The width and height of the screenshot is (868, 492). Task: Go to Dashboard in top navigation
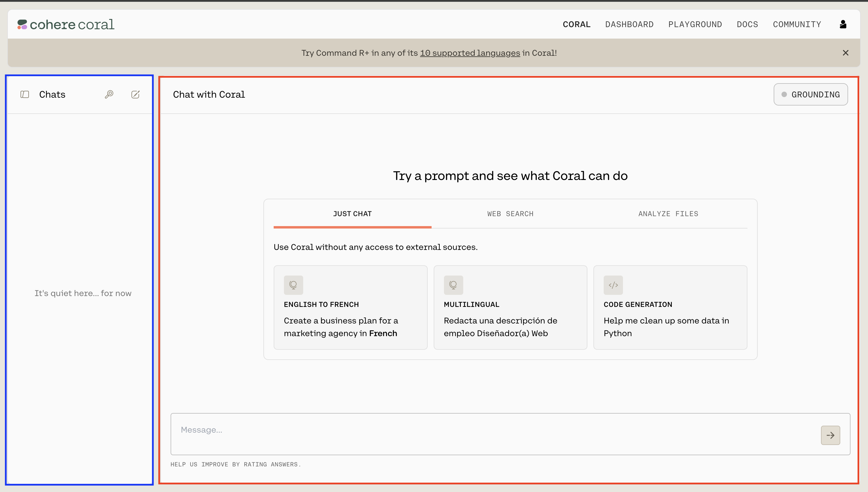pyautogui.click(x=629, y=24)
